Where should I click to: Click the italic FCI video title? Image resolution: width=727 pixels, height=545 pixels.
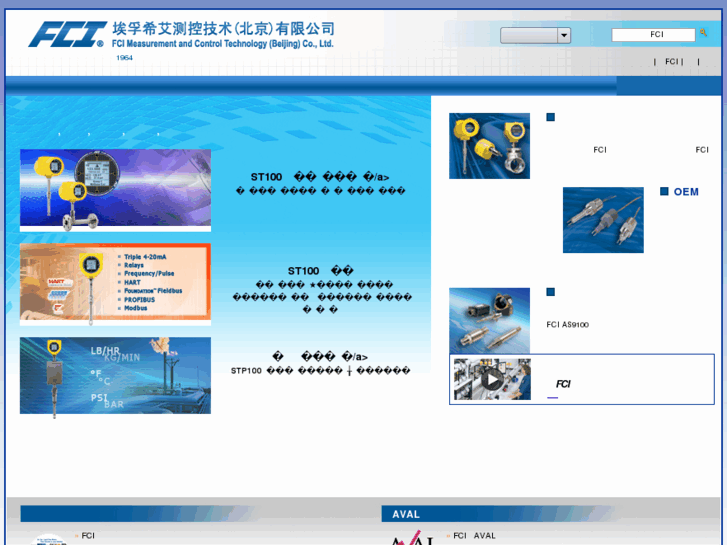[563, 384]
